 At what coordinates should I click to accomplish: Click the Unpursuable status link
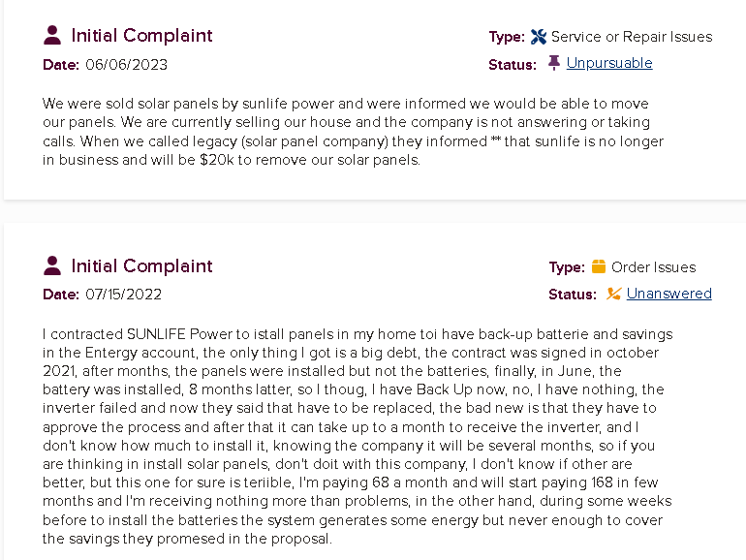(x=609, y=63)
